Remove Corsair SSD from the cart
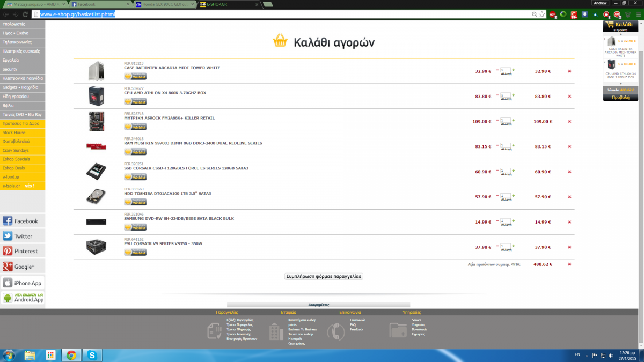This screenshot has height=362, width=644. [569, 172]
